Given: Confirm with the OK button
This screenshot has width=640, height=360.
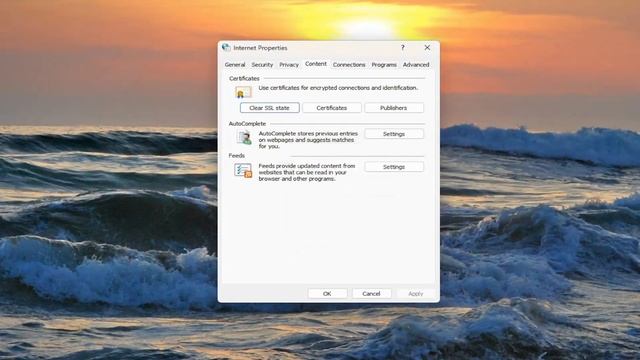Looking at the screenshot, I should (327, 293).
